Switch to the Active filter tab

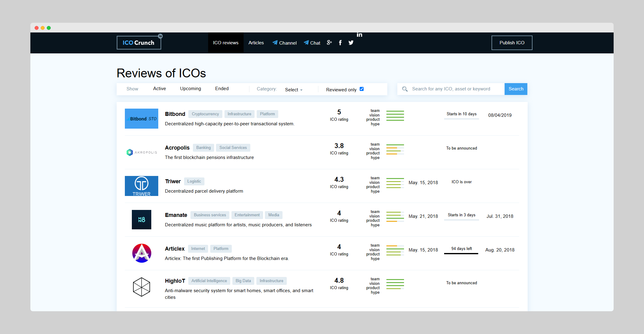click(159, 89)
